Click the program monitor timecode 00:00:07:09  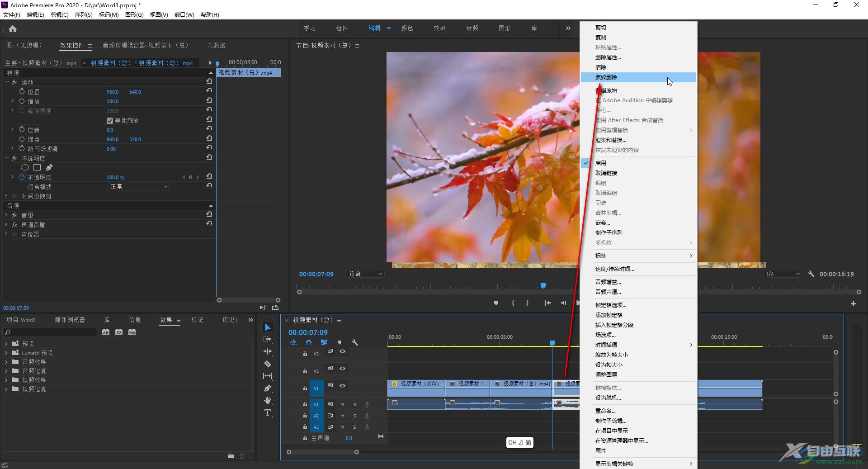coord(316,274)
